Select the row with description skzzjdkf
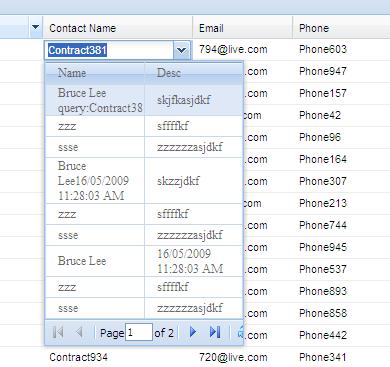Viewport: 390px width, 367px height. [144, 181]
